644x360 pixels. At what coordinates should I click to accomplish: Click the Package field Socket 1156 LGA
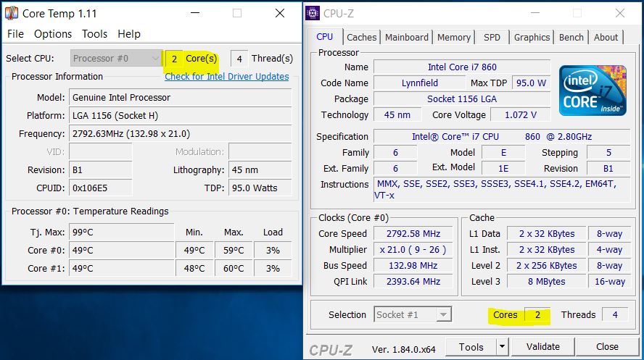[x=462, y=99]
